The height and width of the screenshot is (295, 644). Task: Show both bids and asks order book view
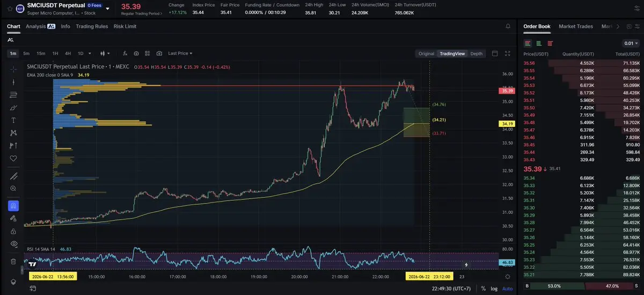tap(528, 44)
